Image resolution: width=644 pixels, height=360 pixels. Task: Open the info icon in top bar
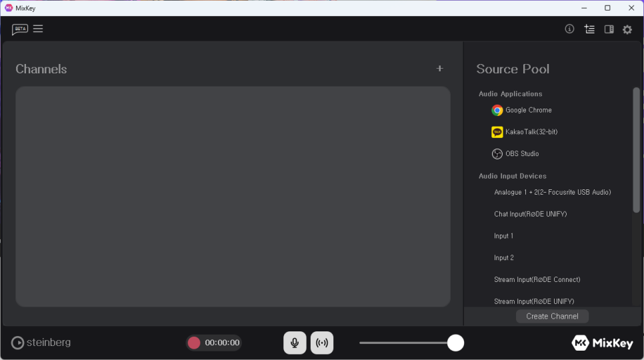(569, 29)
